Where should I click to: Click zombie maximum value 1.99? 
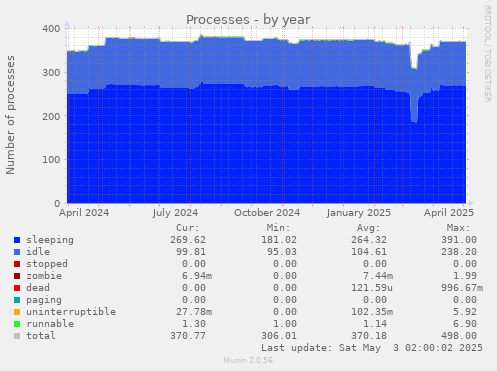click(x=465, y=276)
